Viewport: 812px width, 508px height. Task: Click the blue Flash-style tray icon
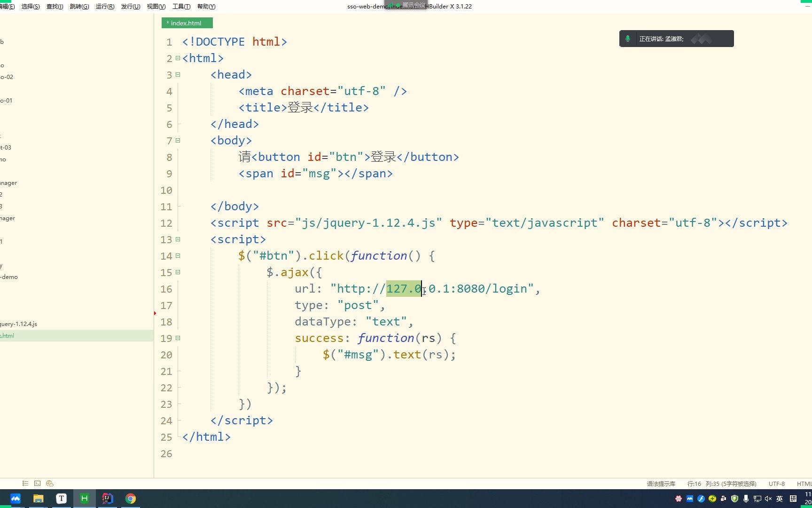coord(701,499)
